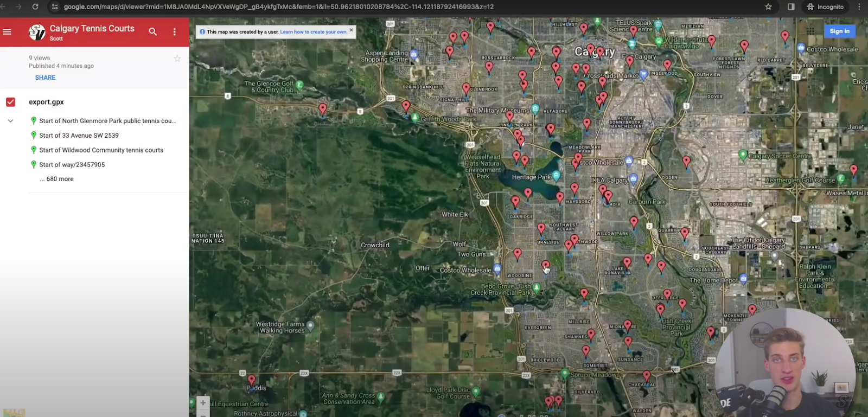This screenshot has height=417, width=868.
Task: Select the Ann & Sandy Cross Conservation Area marker
Action: click(x=380, y=397)
